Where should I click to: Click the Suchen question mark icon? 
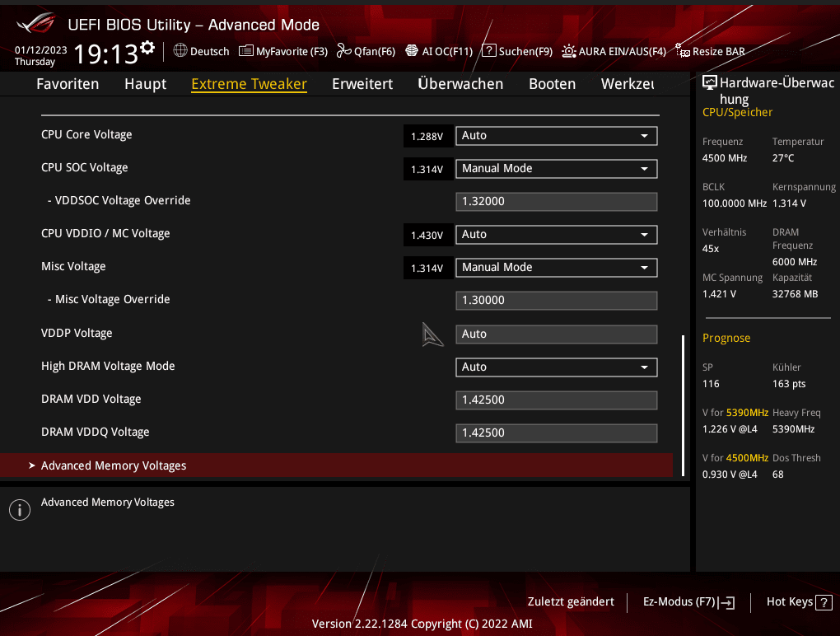pyautogui.click(x=488, y=51)
